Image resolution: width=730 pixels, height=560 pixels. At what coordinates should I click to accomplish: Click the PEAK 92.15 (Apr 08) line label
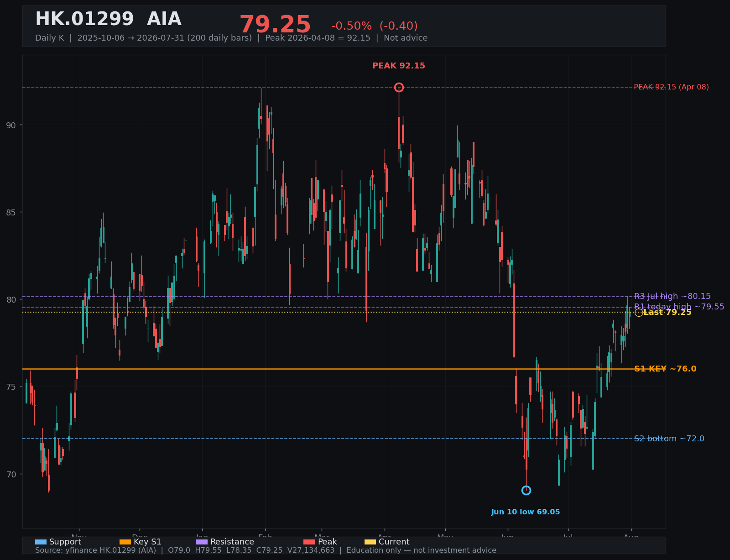(671, 87)
